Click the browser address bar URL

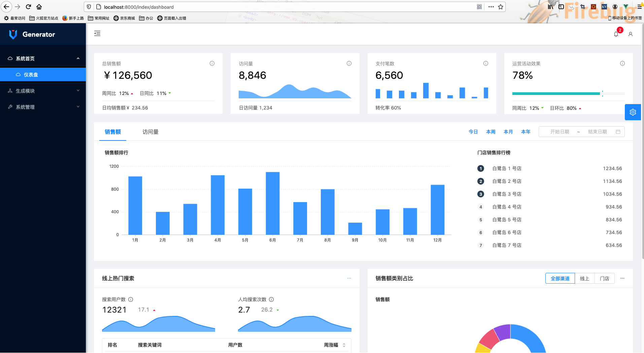click(x=139, y=7)
